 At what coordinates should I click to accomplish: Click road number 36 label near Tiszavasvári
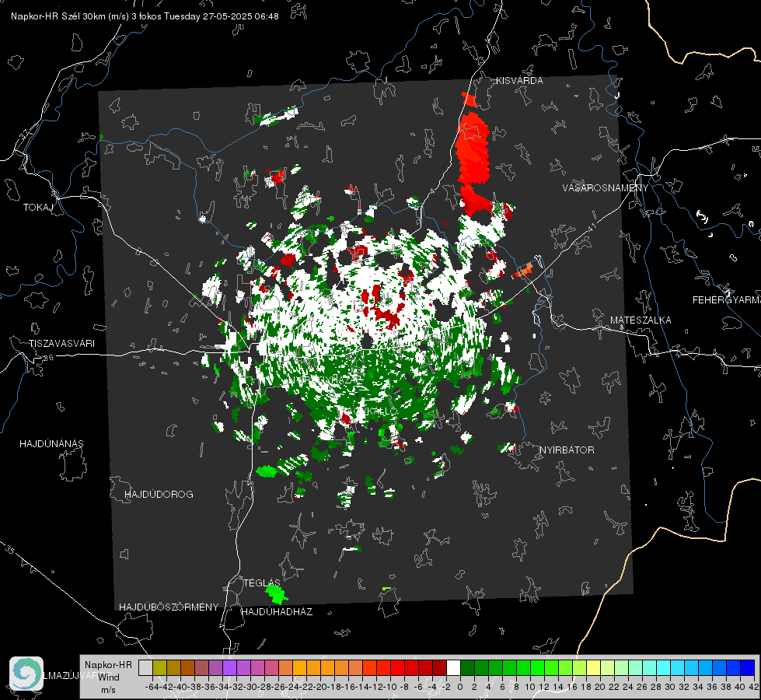48,358
